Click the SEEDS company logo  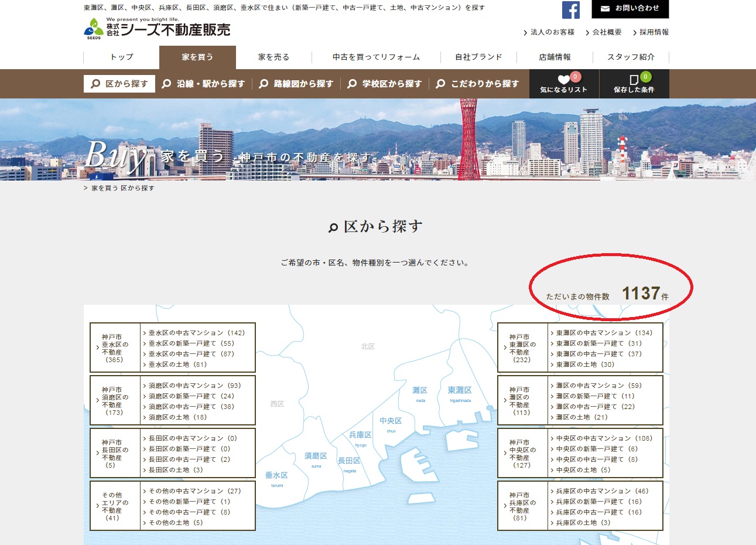(x=157, y=29)
